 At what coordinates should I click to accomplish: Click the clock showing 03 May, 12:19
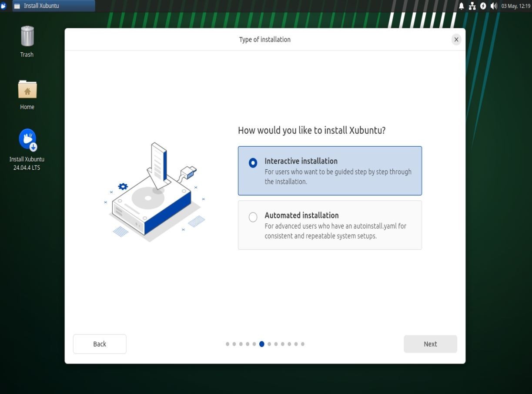pyautogui.click(x=515, y=6)
